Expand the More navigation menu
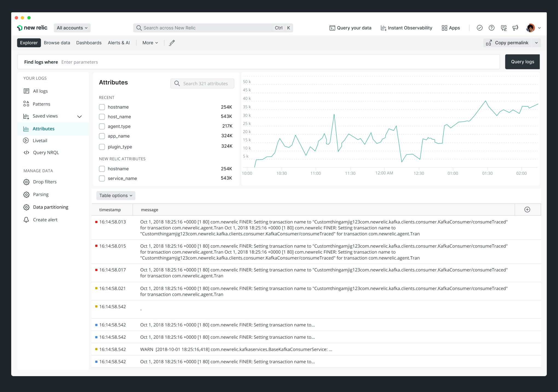The image size is (558, 392). click(150, 43)
